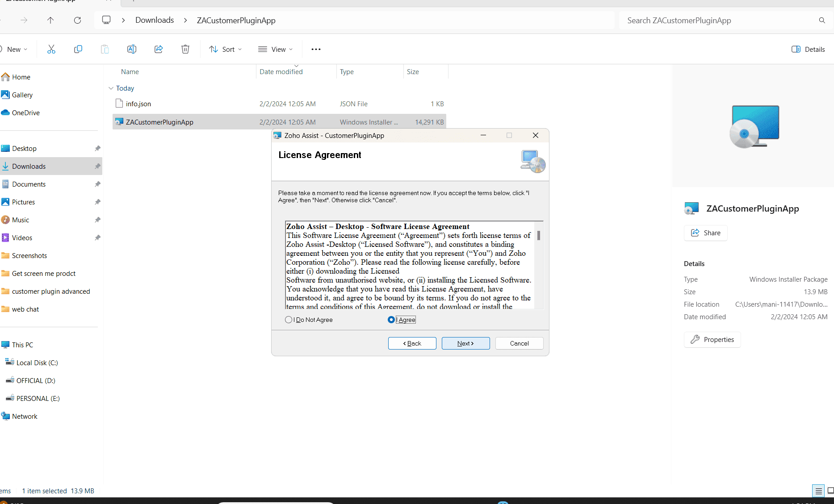Navigate to Downloads via breadcrumb
Screen dimensions: 834x504
click(x=154, y=20)
